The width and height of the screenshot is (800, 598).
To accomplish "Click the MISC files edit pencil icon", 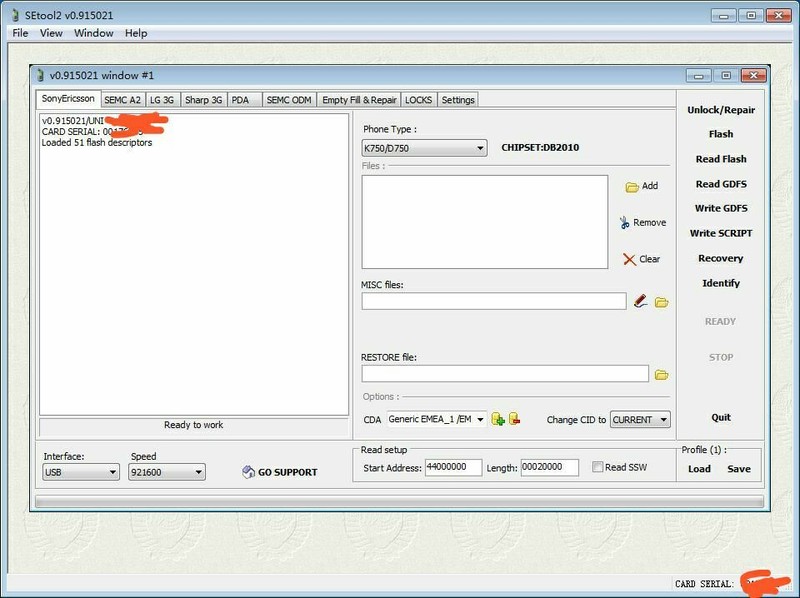I will (x=640, y=301).
